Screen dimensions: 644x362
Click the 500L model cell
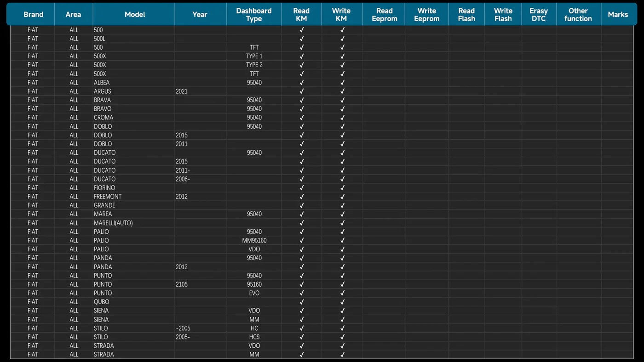[100, 39]
